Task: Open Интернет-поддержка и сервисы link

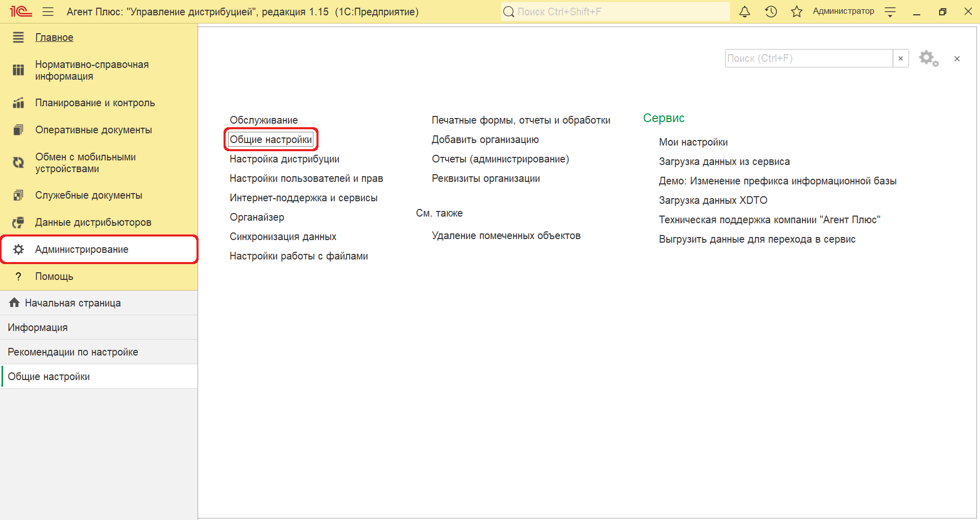Action: (304, 198)
